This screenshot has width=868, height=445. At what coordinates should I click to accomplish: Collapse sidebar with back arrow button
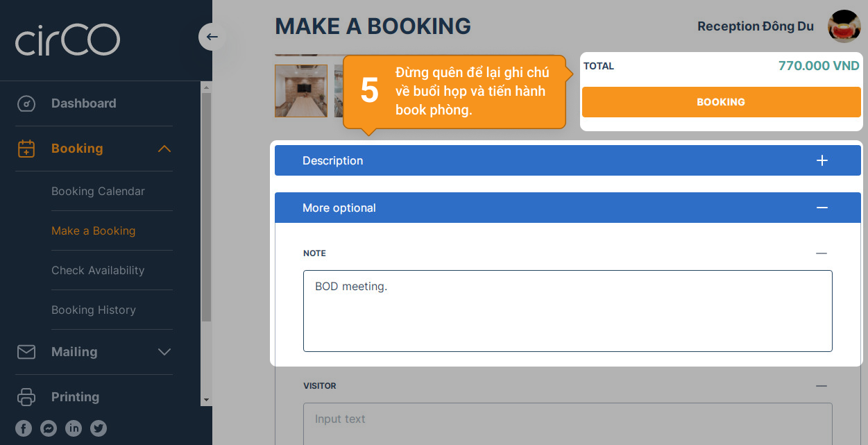pos(212,37)
